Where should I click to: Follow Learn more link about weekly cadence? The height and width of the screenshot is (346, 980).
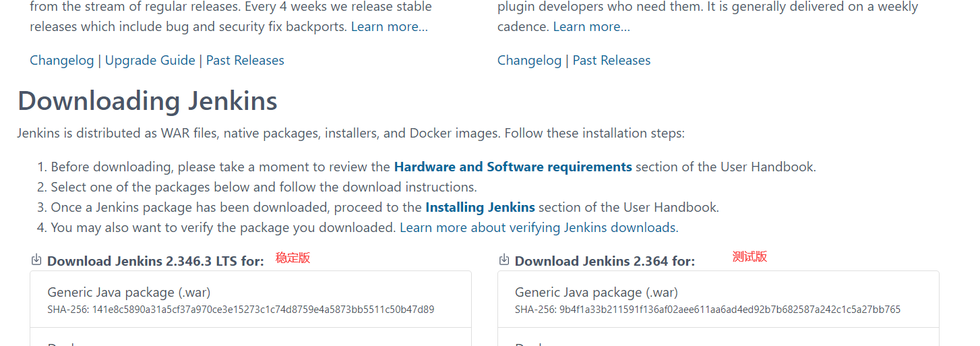pyautogui.click(x=592, y=26)
